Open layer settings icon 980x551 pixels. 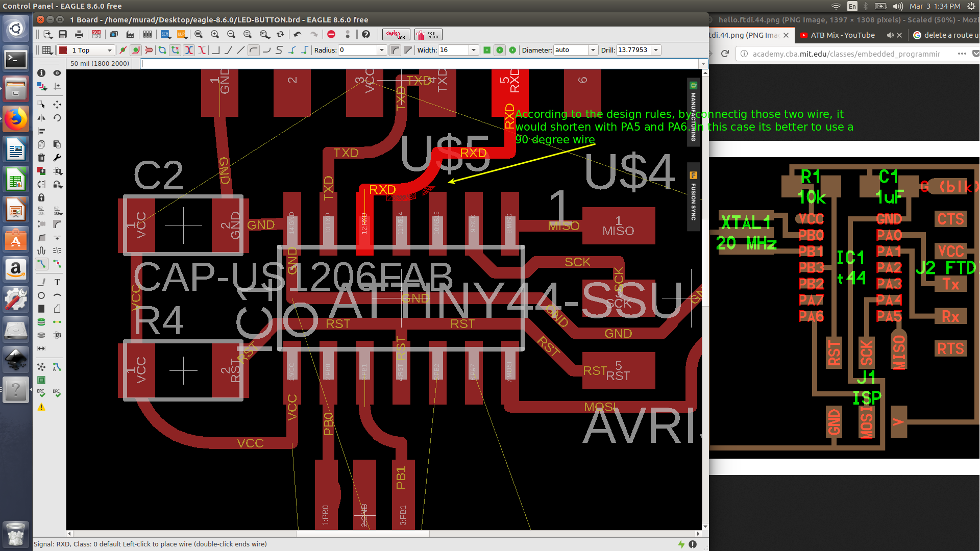(41, 87)
